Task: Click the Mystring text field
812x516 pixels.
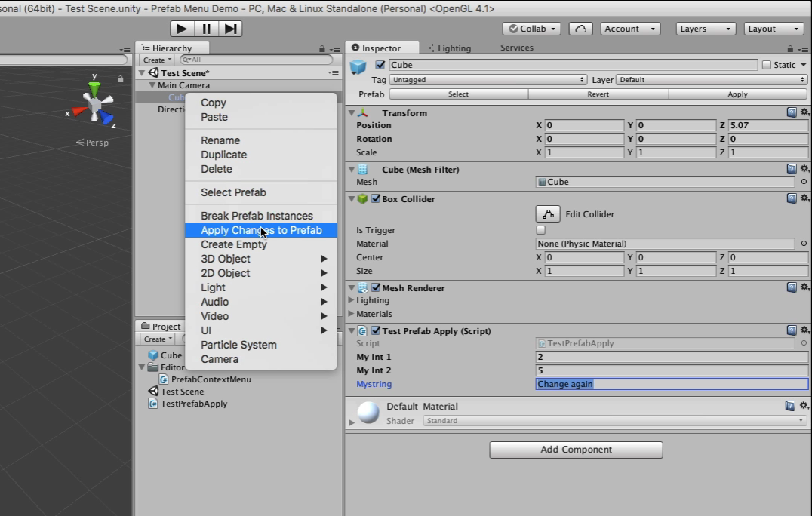Action: point(672,384)
